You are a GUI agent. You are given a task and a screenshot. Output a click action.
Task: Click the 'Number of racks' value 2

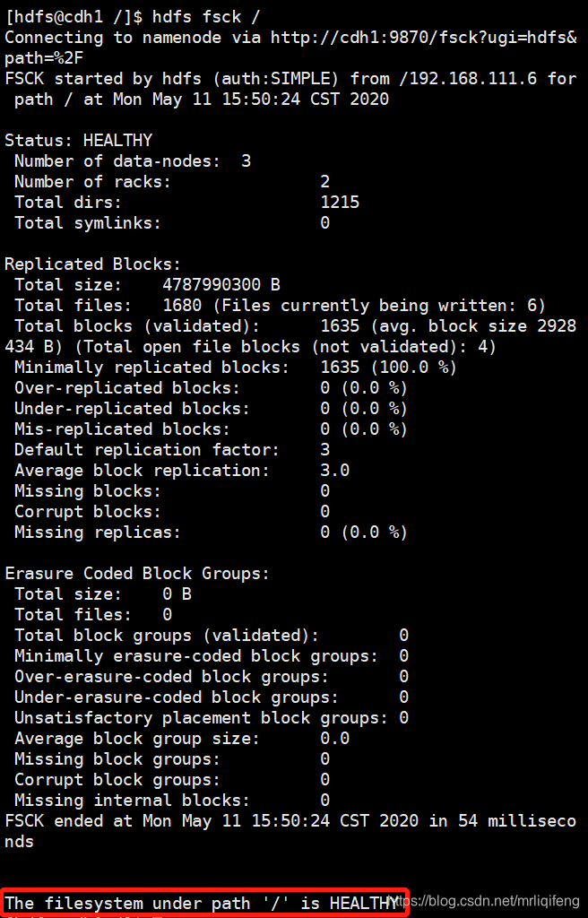pyautogui.click(x=324, y=182)
